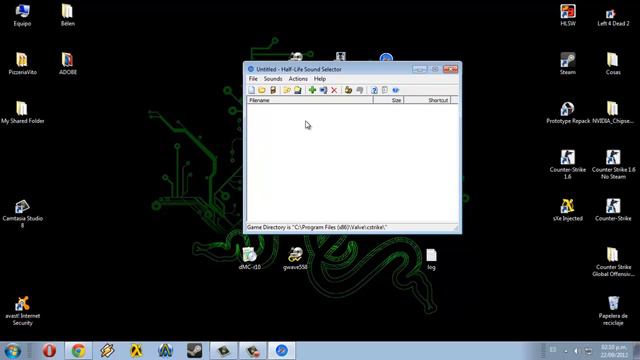Select the avast! Internet Security icon
This screenshot has height=360, width=640.
click(x=22, y=311)
